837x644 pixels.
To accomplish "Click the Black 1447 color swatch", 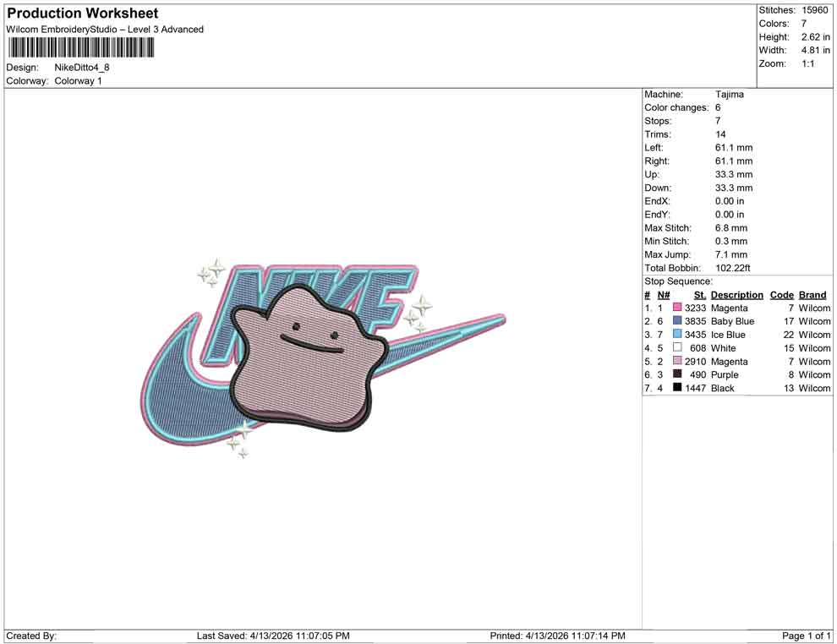I will pyautogui.click(x=677, y=387).
